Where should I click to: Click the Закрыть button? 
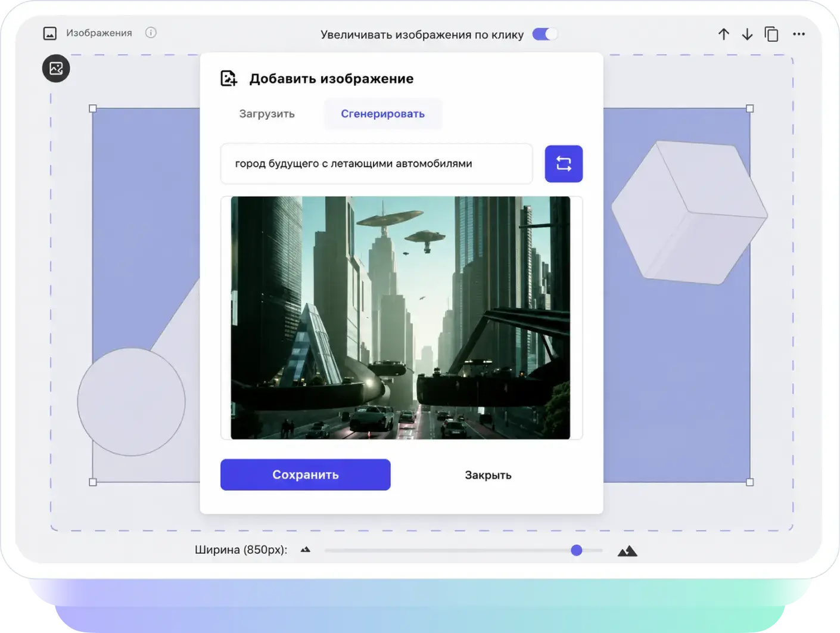(x=488, y=475)
